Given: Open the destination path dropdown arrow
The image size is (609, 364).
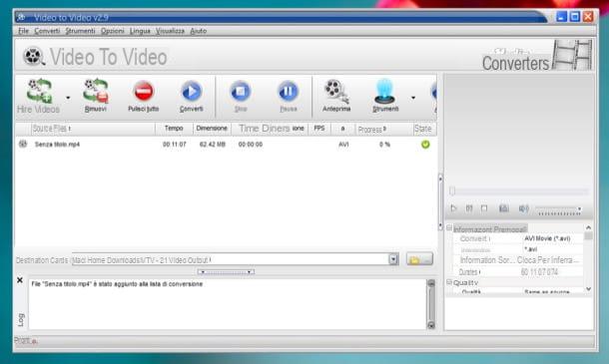Looking at the screenshot, I should [393, 259].
